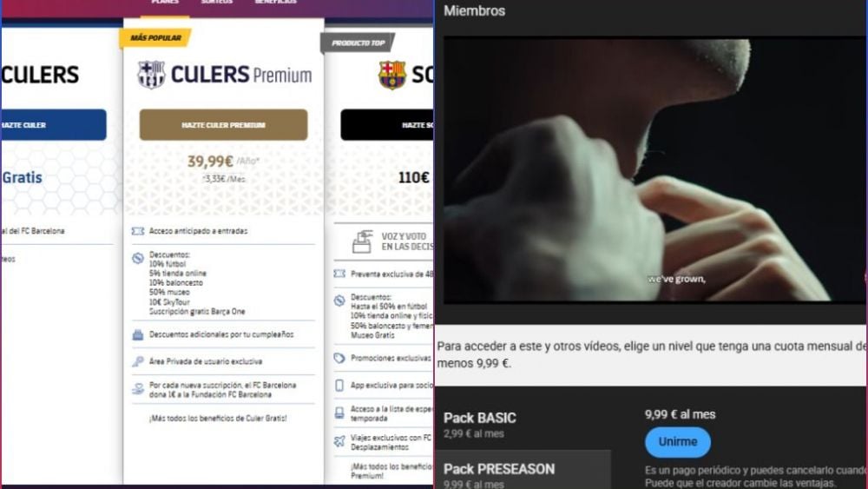The image size is (868, 489).
Task: Click the birthday cake icon for cumpleaños discounts
Action: (x=138, y=334)
